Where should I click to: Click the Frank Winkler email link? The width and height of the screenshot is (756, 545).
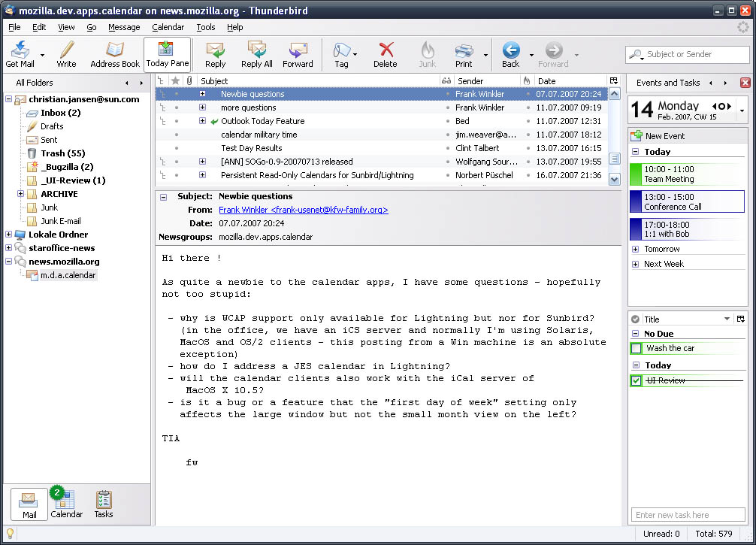304,210
